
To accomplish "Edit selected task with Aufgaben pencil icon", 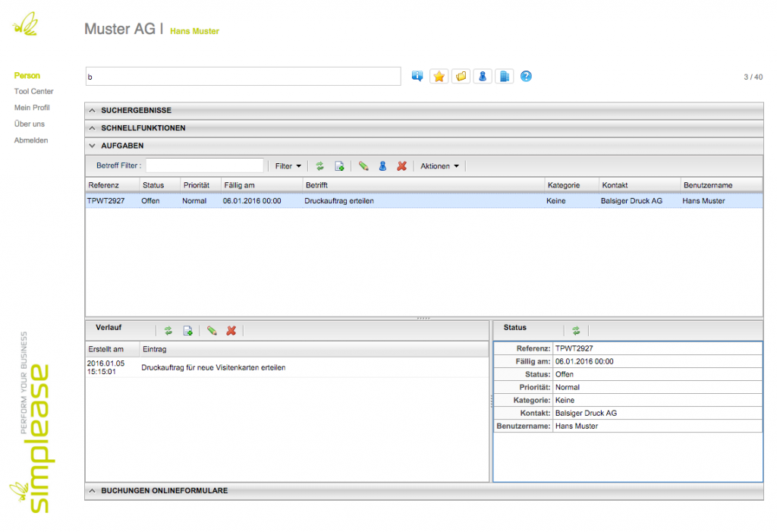I will pos(363,166).
